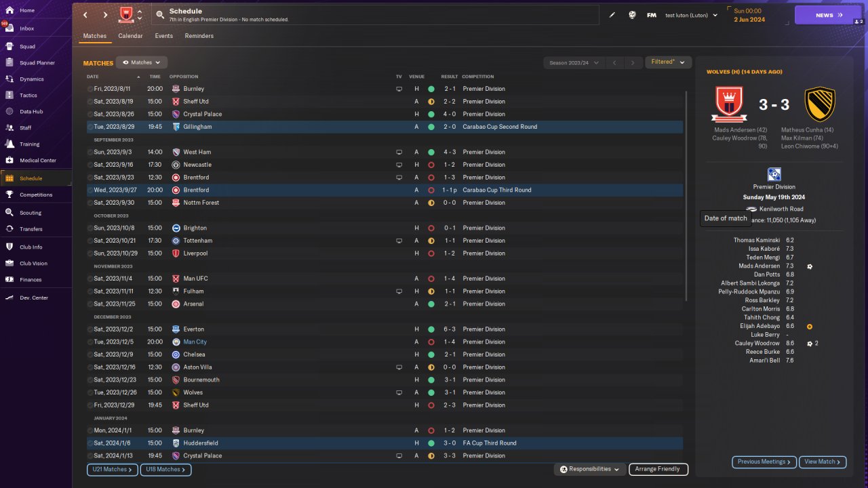Expand the club switcher up-down arrows
This screenshot has width=868, height=488.
coord(140,15)
